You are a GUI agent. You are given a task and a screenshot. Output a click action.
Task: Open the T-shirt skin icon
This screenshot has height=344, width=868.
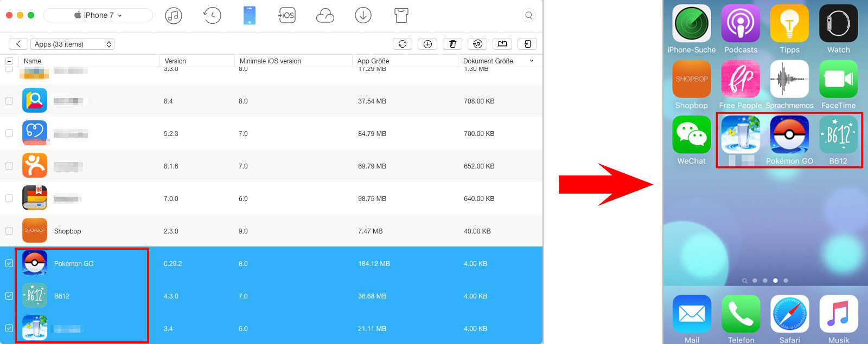tap(401, 16)
